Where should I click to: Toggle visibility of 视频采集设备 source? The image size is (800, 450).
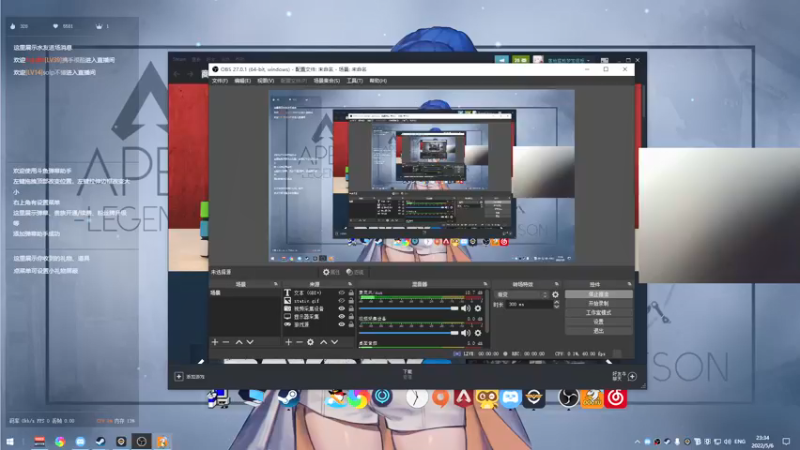pyautogui.click(x=341, y=309)
